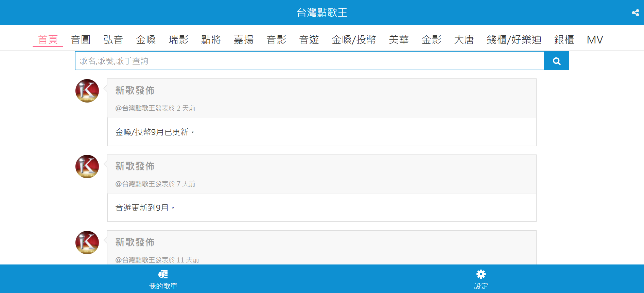
Task: Go to the 銀櫃 tab
Action: [564, 40]
